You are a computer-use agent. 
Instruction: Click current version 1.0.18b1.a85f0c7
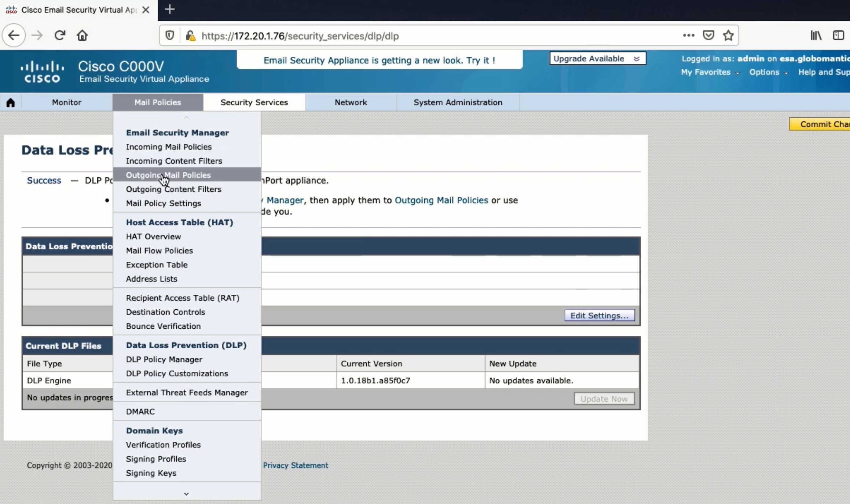coord(375,380)
